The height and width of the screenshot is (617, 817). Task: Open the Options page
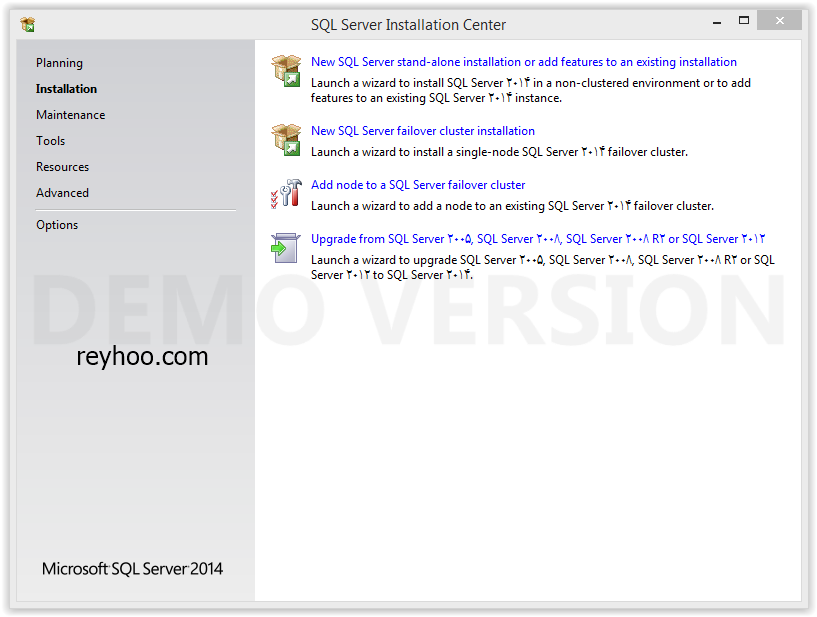coord(57,225)
